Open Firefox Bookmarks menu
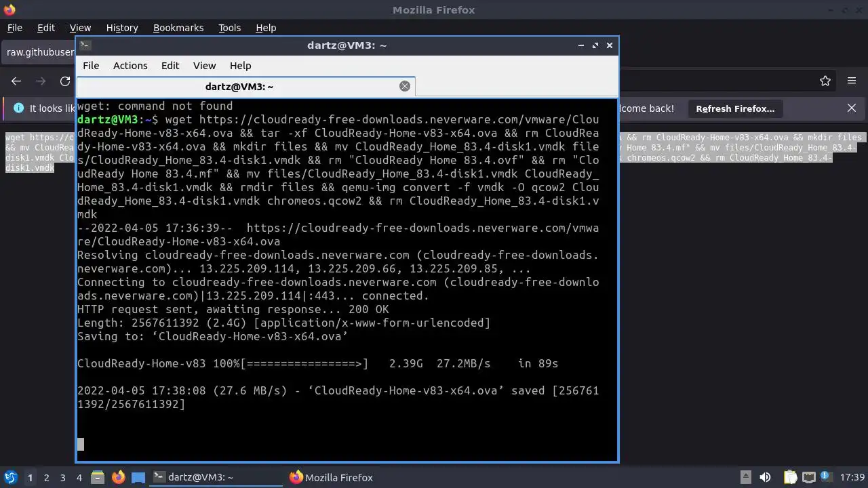Viewport: 868px width, 488px height. tap(178, 28)
